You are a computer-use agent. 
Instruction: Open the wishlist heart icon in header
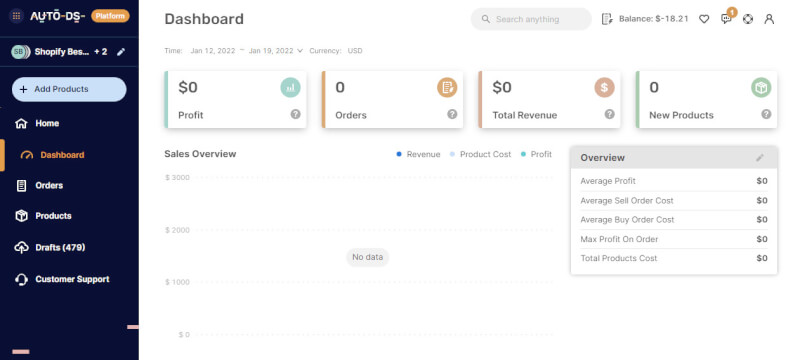704,19
